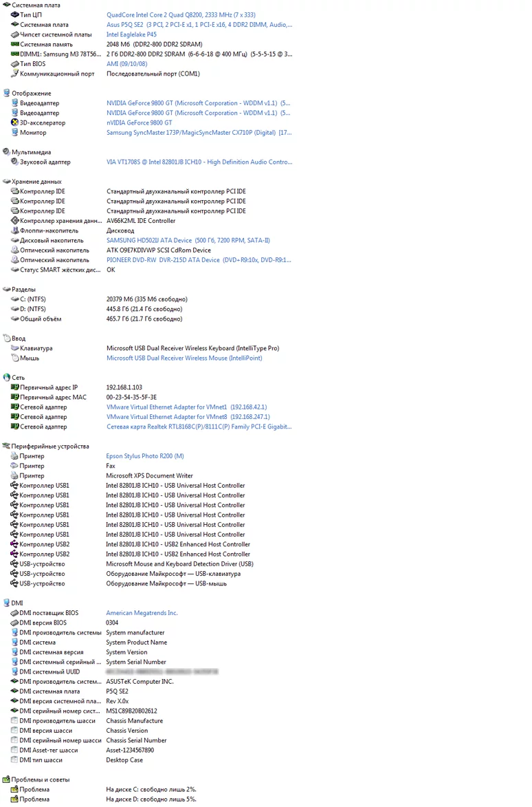The image size is (532, 807).
Task: Click the icon next to Чипсет системной платы
Action: pyautogui.click(x=15, y=34)
